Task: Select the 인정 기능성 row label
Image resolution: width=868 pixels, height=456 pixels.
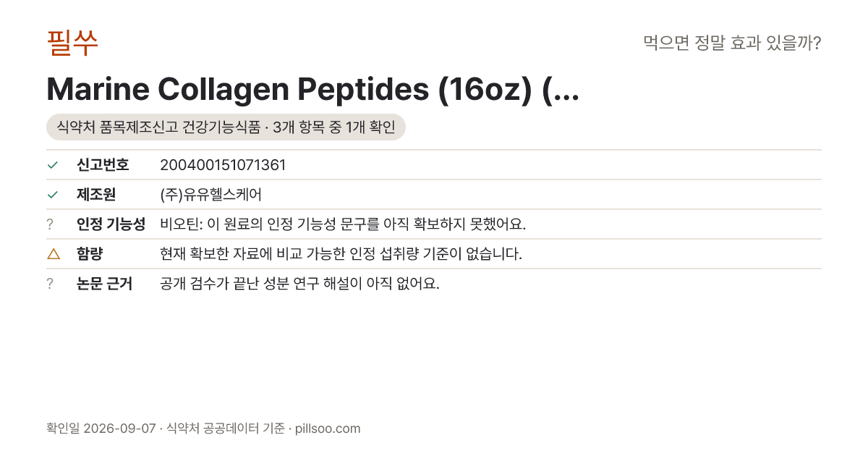Action: (x=111, y=224)
